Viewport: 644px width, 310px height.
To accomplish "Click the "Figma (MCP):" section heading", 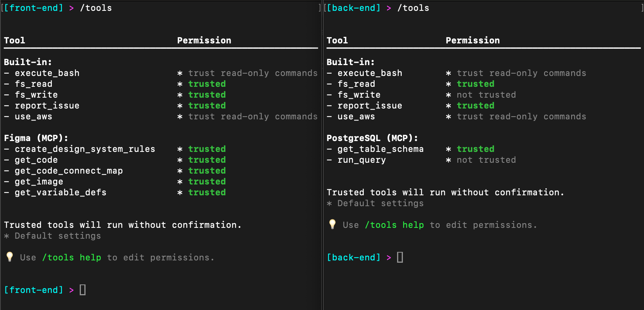I will 36,138.
